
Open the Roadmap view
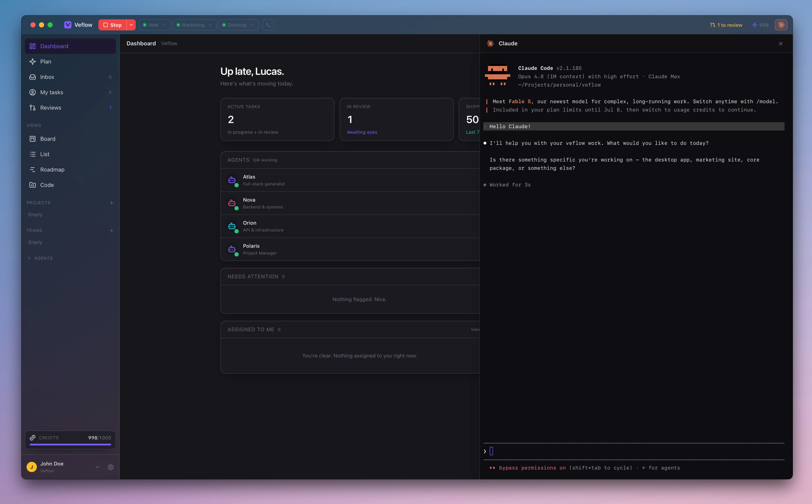(70, 170)
